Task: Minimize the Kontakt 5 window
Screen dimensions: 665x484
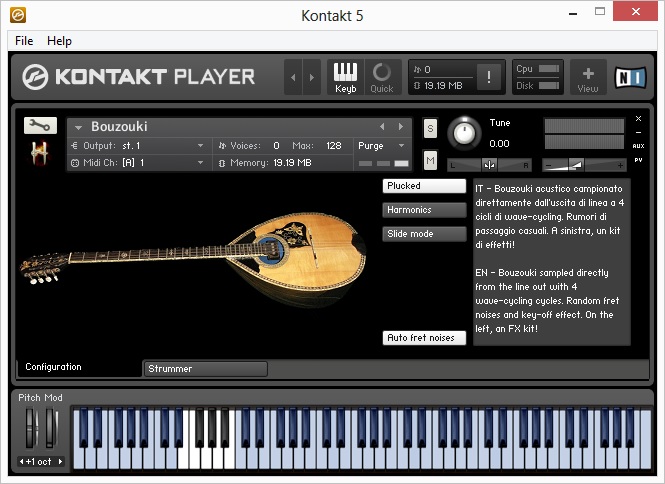Action: click(x=573, y=13)
